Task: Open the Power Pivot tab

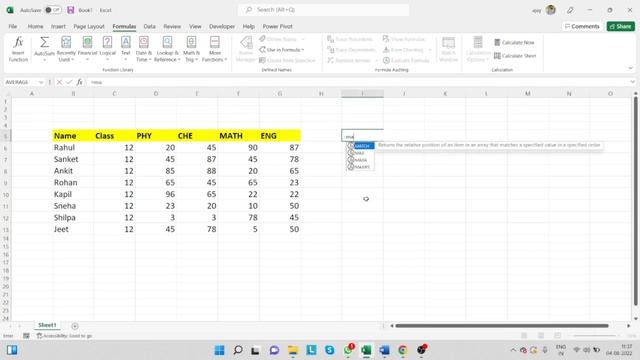Action: click(x=278, y=27)
